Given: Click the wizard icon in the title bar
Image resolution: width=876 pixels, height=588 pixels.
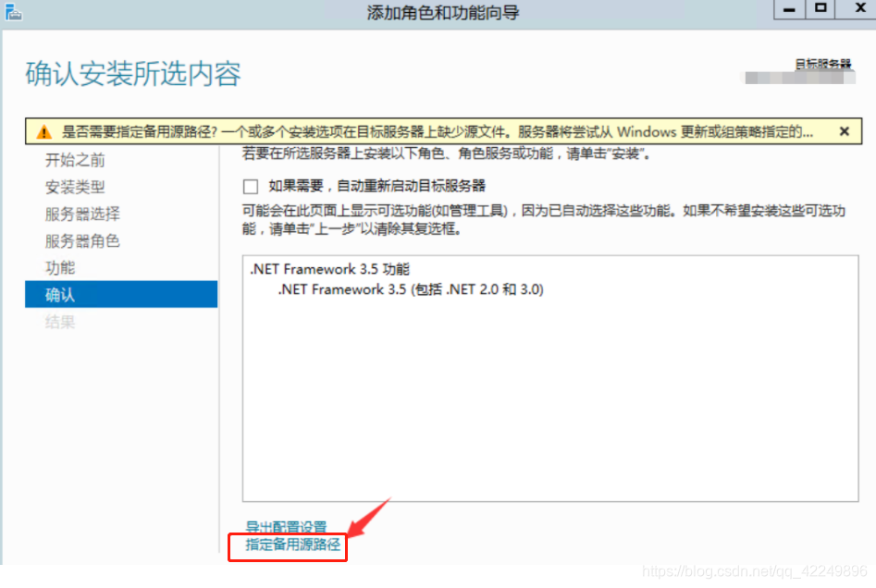Looking at the screenshot, I should tap(13, 12).
